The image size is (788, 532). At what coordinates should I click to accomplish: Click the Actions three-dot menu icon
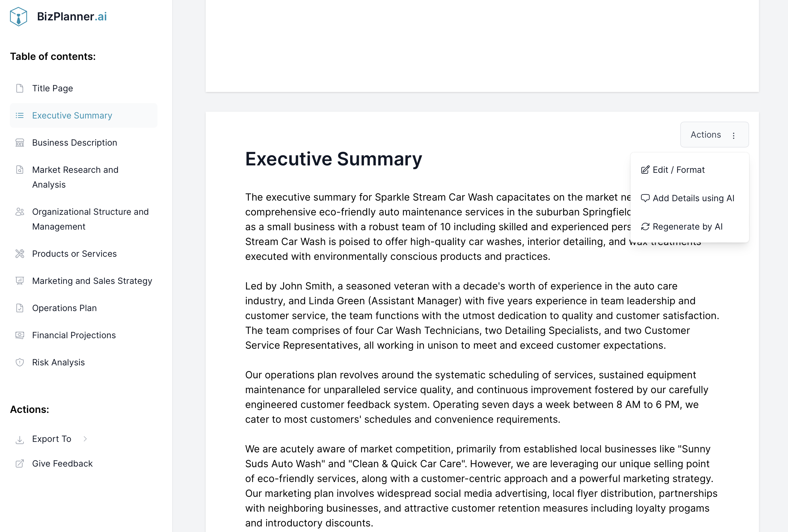[733, 135]
